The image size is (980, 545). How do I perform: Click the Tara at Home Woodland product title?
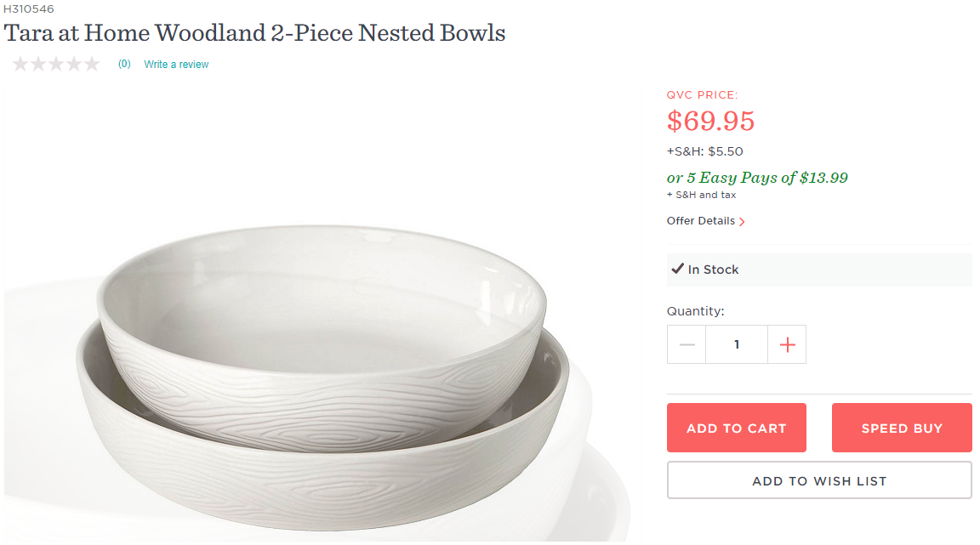point(255,33)
